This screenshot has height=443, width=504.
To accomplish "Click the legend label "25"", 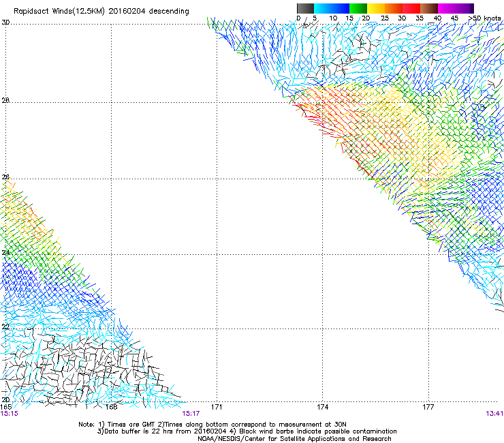I will [385, 18].
